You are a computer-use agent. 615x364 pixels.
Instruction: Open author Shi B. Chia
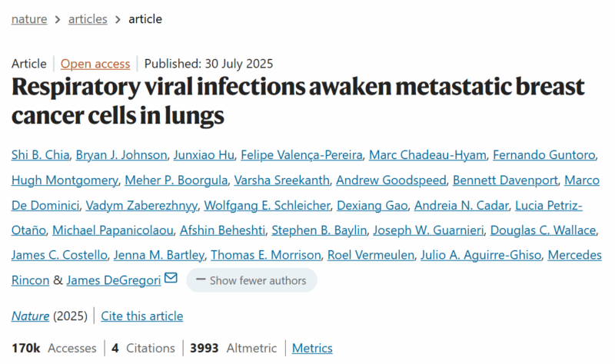click(x=41, y=155)
